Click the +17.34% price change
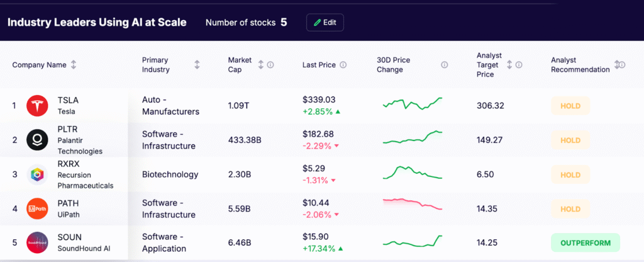 click(323, 248)
